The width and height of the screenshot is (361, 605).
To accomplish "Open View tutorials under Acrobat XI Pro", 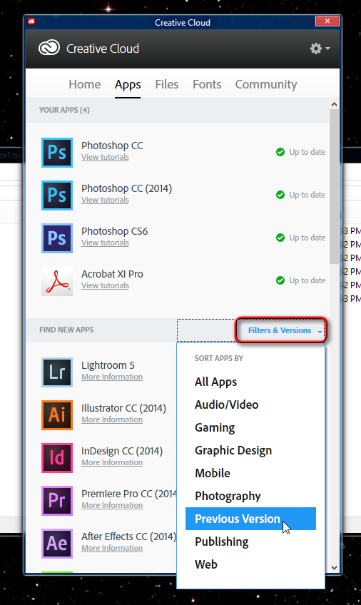I will point(105,286).
